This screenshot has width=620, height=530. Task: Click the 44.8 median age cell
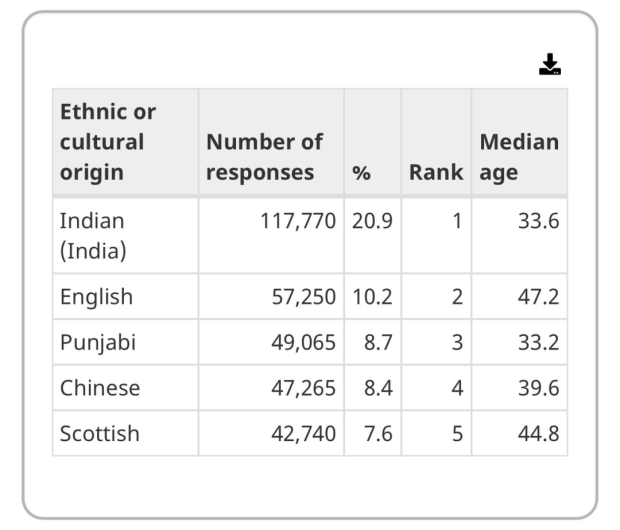538,434
